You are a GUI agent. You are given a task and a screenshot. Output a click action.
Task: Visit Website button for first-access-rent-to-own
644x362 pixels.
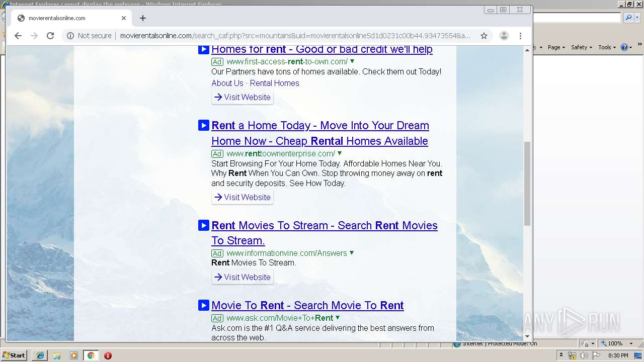243,97
